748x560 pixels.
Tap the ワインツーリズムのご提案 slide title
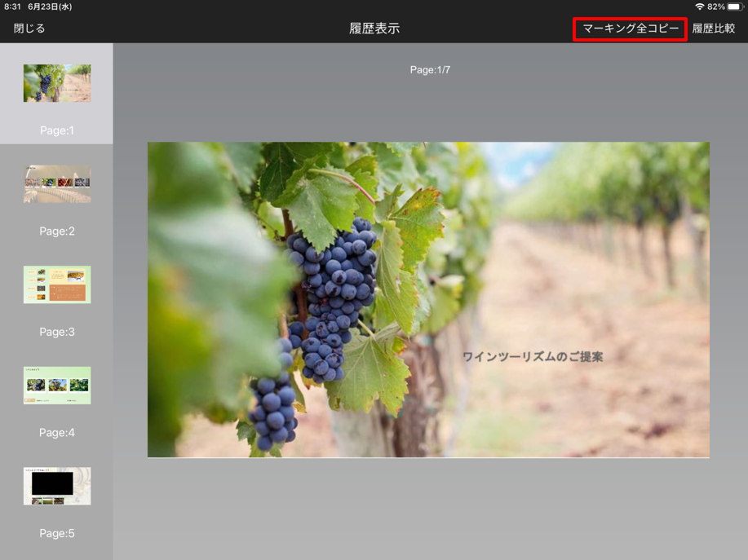533,357
